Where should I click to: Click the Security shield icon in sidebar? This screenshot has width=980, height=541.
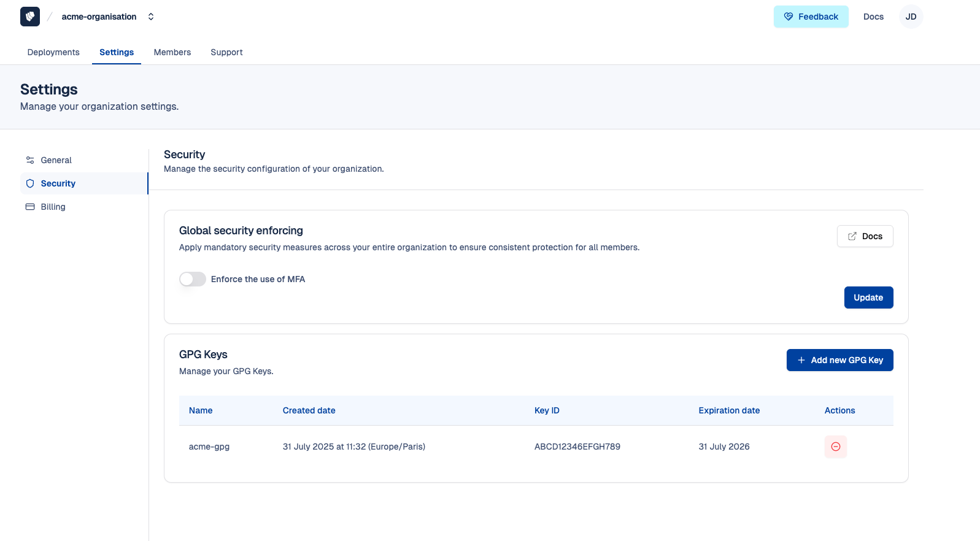coord(30,183)
